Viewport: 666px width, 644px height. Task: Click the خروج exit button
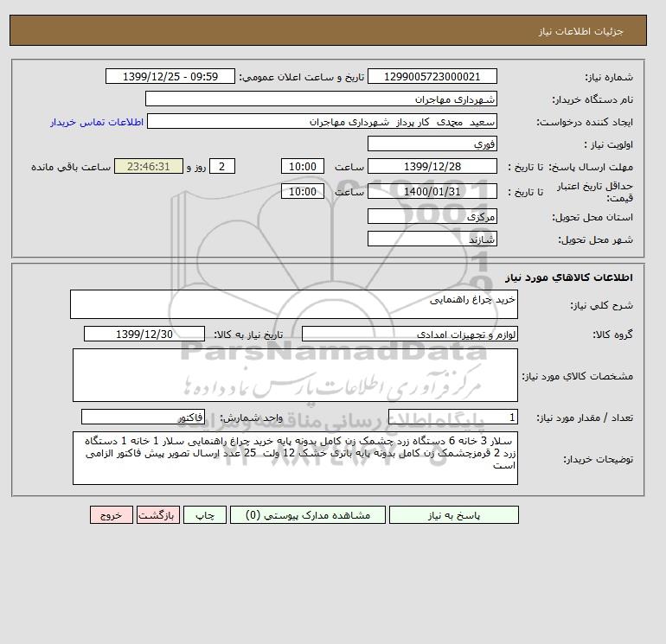112,515
